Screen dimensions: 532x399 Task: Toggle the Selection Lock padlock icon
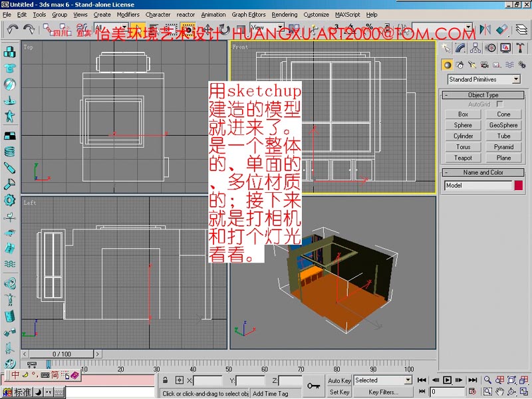pos(165,380)
